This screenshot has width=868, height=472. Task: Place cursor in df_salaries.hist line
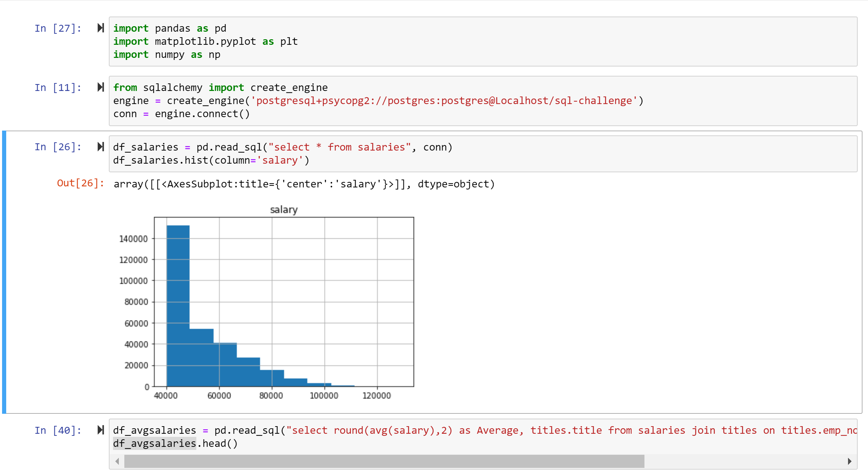tap(211, 160)
